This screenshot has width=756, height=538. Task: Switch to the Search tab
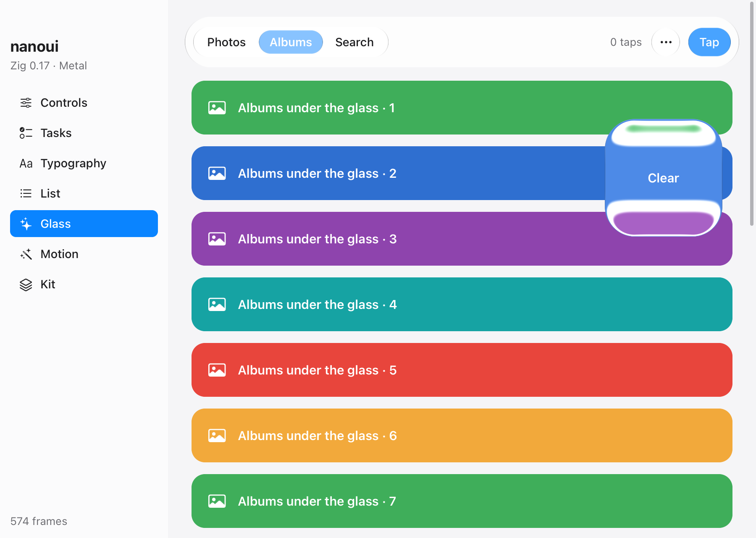pyautogui.click(x=354, y=42)
